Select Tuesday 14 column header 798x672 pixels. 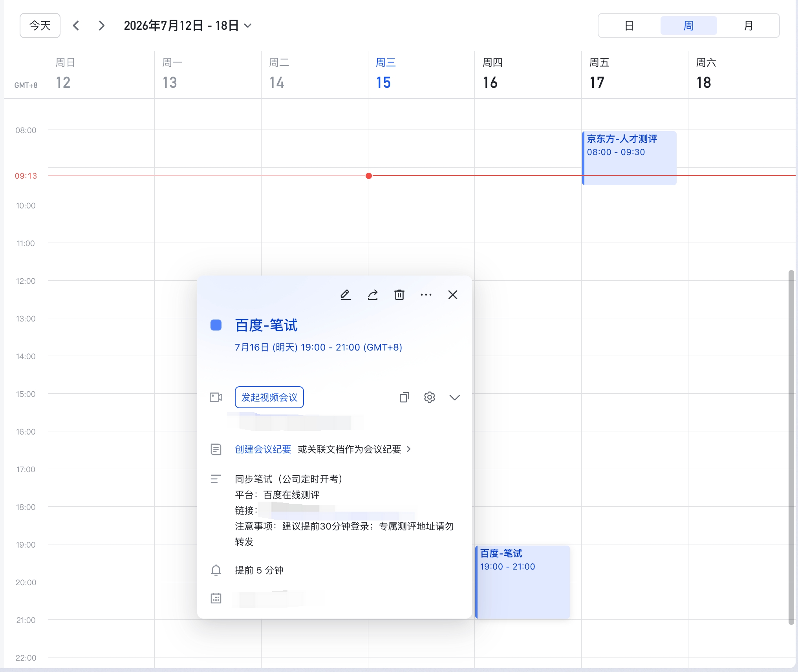click(315, 74)
